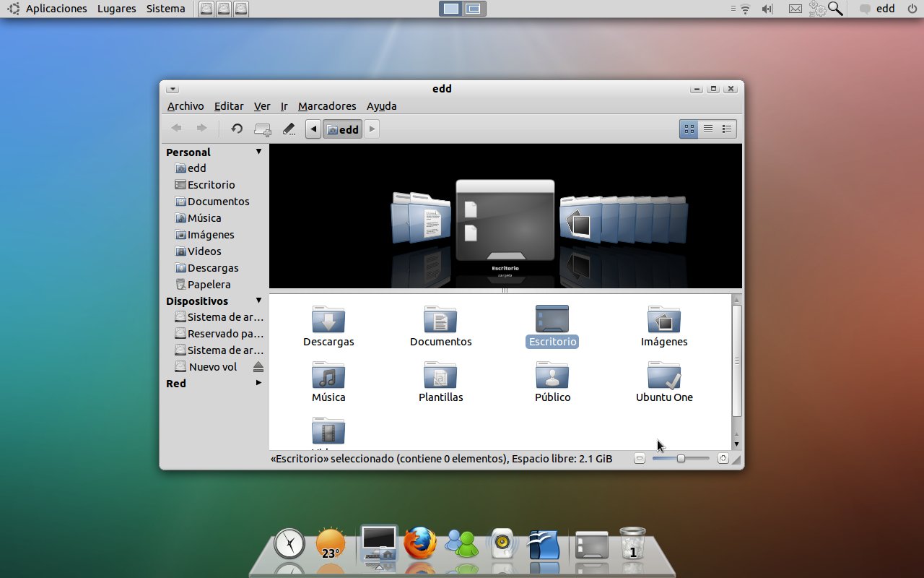Open the Ayuda menu
924x578 pixels.
click(382, 106)
